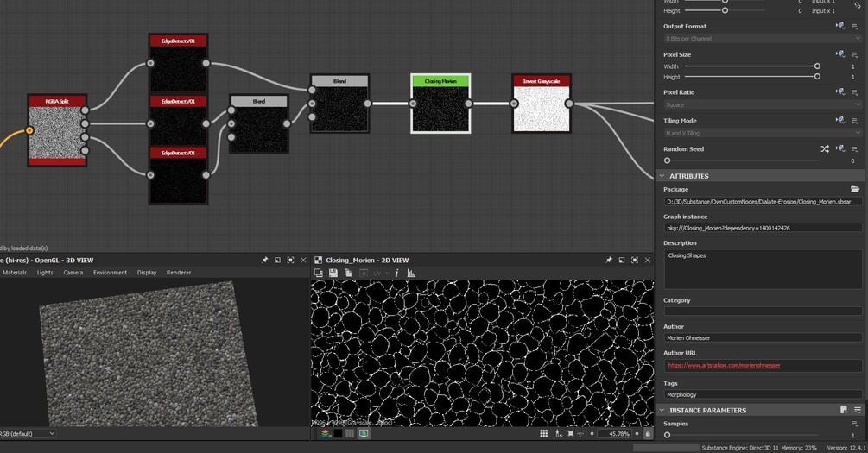Open Output Format options menu icon
This screenshot has height=453, width=868.
[x=855, y=26]
